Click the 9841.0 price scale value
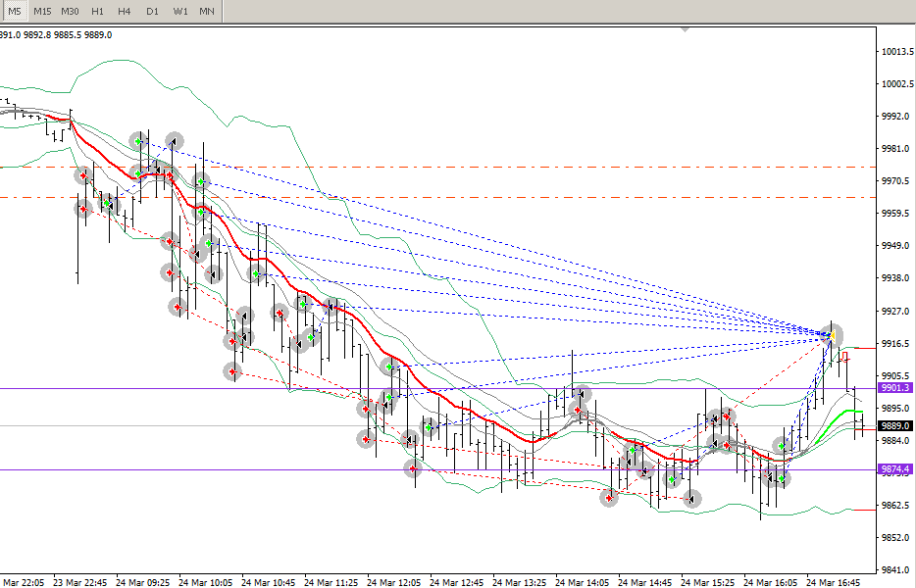 point(895,570)
